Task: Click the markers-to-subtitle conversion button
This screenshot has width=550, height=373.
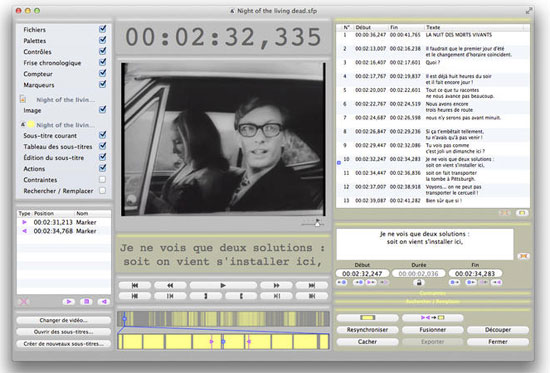Action: click(x=432, y=318)
